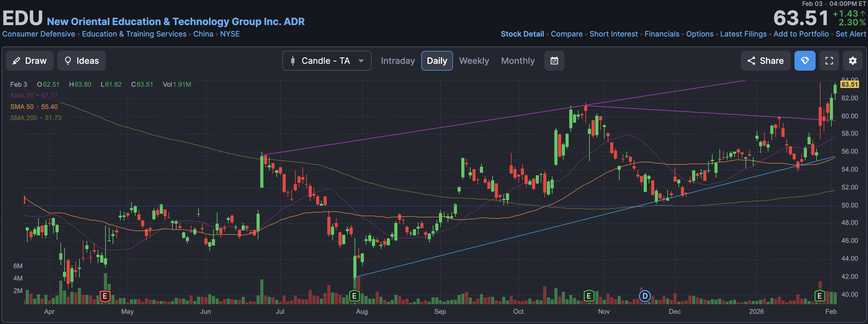The image size is (868, 324).
Task: Click the green earnings E marker near Feb
Action: tap(820, 296)
